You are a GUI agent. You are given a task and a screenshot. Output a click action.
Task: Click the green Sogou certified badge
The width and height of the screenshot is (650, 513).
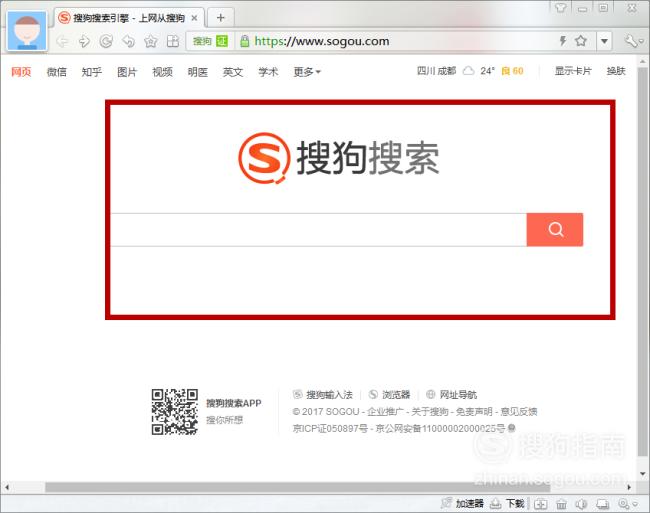point(210,41)
